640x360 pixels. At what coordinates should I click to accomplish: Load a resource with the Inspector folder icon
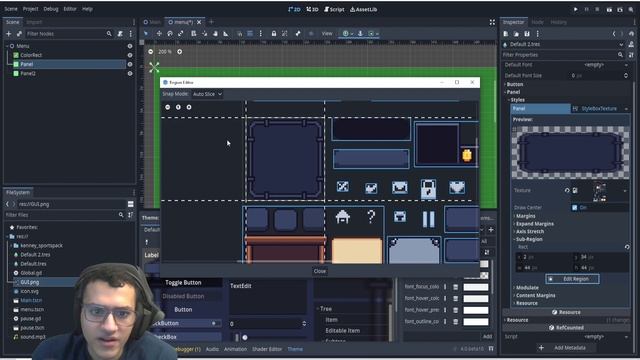(x=516, y=34)
